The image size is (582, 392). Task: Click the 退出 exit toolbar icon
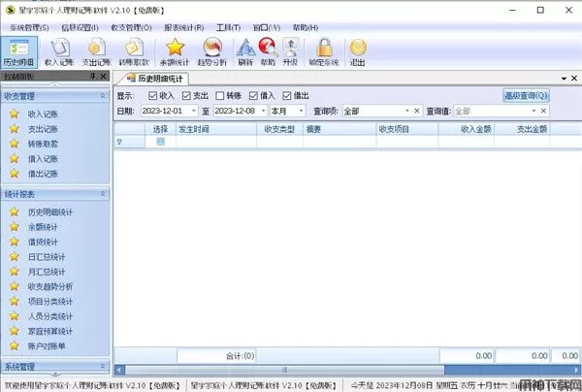[357, 52]
